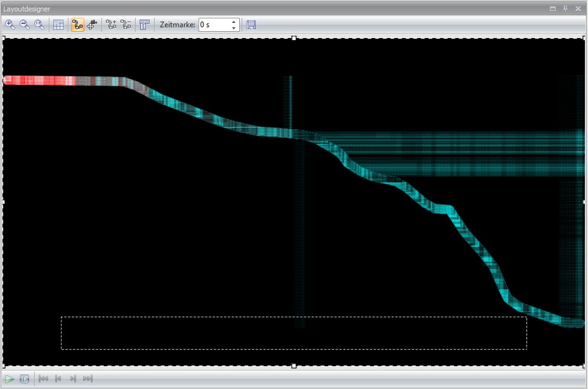Increase Zeitmarke with up arrow
Viewport: 588px width, 389px height.
[234, 22]
